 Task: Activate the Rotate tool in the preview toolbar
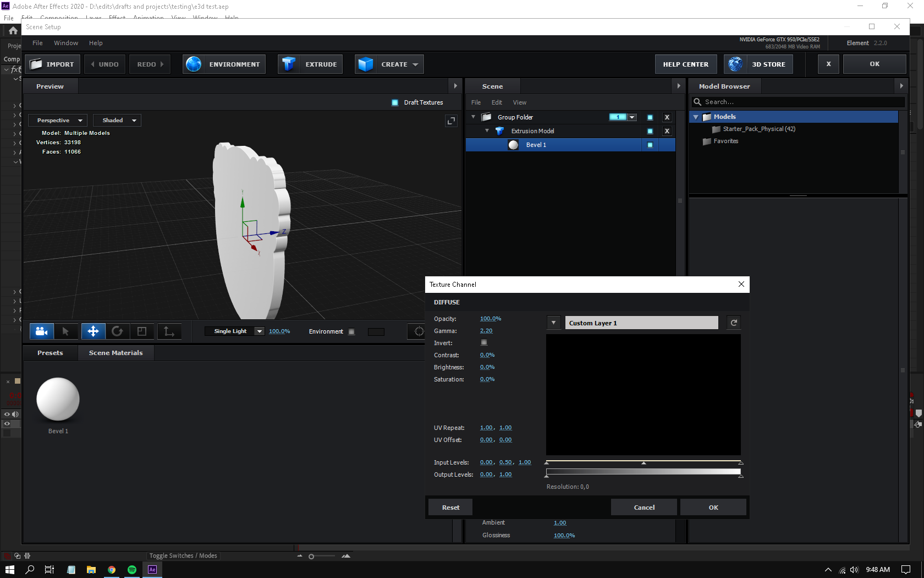coord(117,331)
